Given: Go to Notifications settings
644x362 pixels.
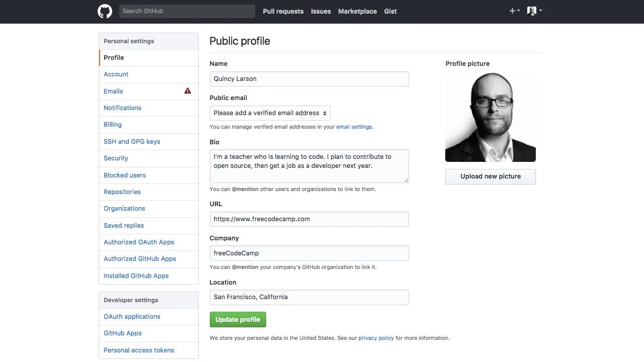Looking at the screenshot, I should click(122, 108).
